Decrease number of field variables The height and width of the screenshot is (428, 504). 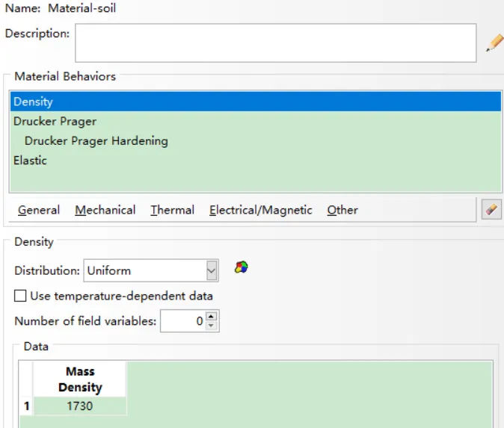pos(211,326)
